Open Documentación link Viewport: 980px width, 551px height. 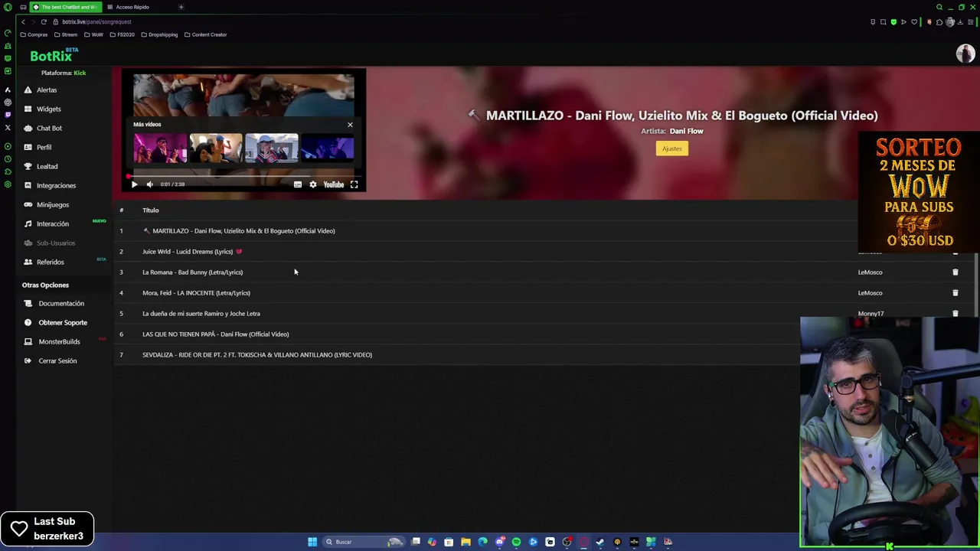(x=61, y=303)
